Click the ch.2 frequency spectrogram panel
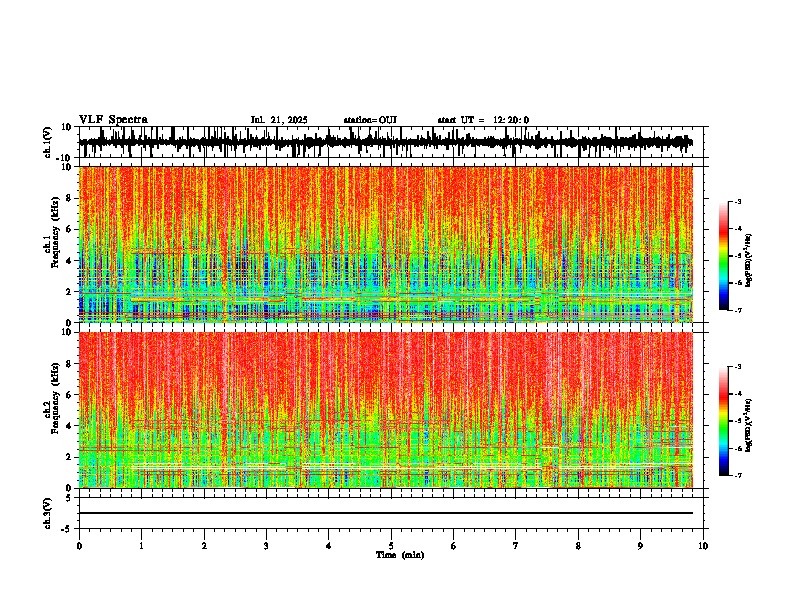792x612 pixels. point(386,410)
